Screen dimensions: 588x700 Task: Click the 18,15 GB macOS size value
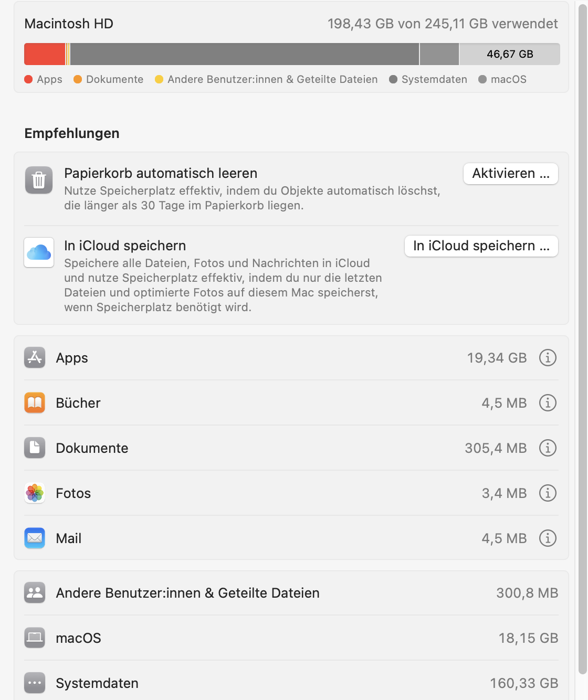coord(529,638)
